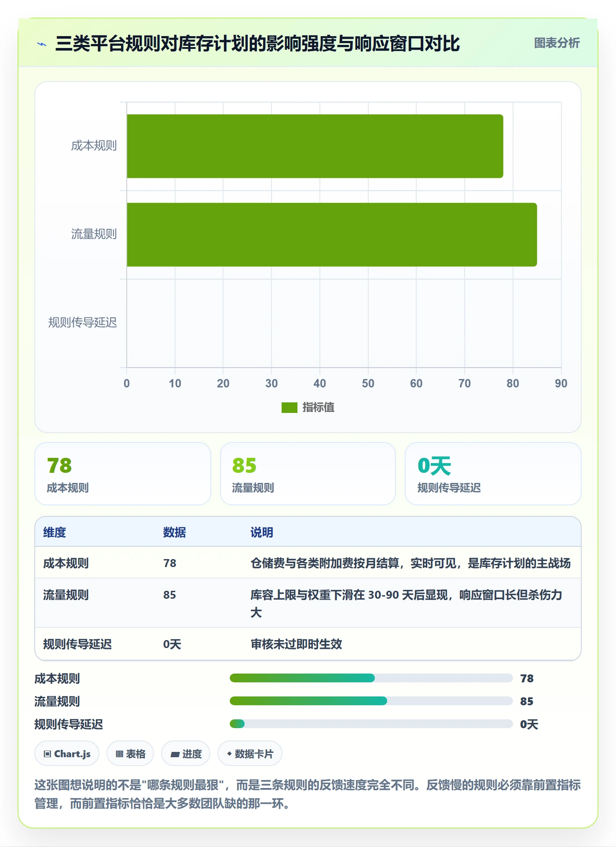Click the 说明 table column header

(262, 532)
